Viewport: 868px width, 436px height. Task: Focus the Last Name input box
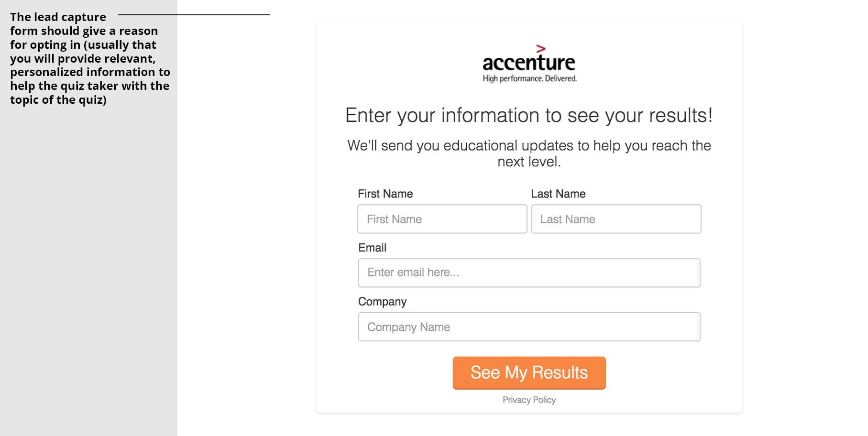616,219
